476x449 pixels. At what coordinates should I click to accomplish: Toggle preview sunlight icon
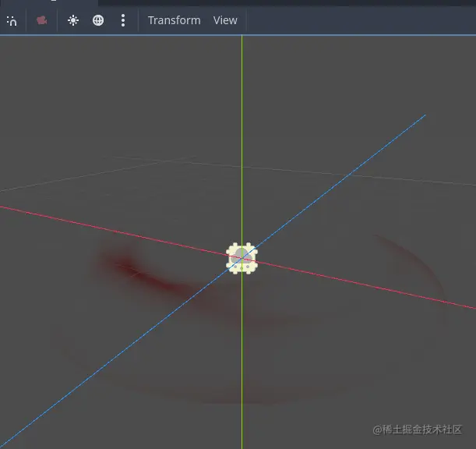[x=73, y=20]
